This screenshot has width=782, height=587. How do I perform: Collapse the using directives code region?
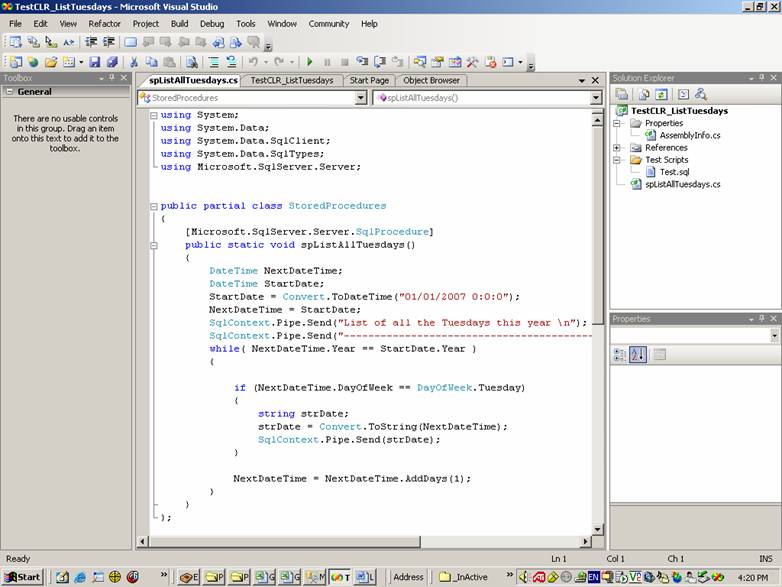pyautogui.click(x=153, y=115)
